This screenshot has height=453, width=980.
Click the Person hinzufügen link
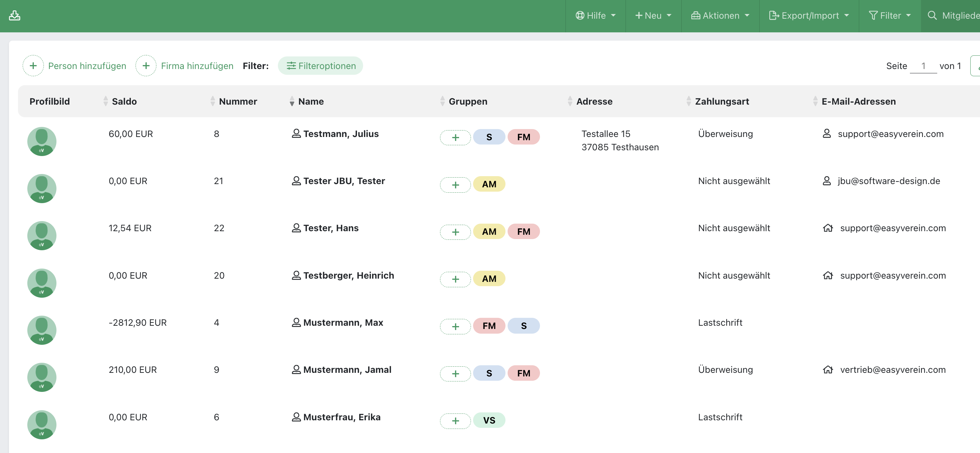coord(87,66)
